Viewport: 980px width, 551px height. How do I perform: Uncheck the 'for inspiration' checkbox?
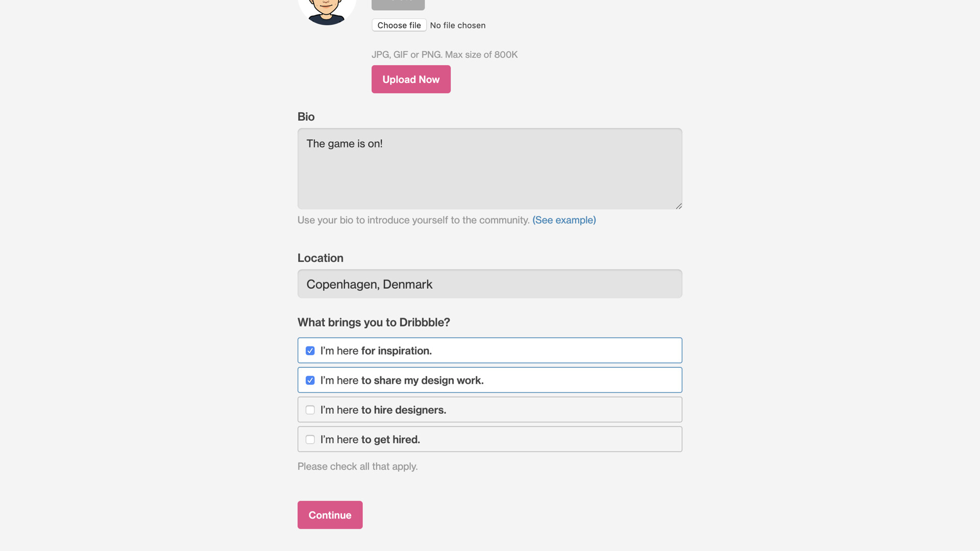[310, 351]
